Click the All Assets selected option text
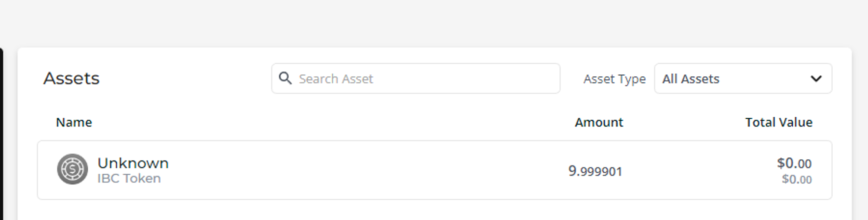The width and height of the screenshot is (868, 220). point(691,79)
